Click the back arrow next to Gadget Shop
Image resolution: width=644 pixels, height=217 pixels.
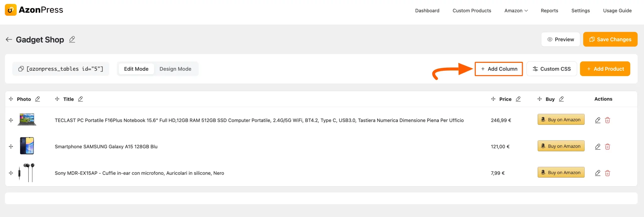[x=9, y=39]
